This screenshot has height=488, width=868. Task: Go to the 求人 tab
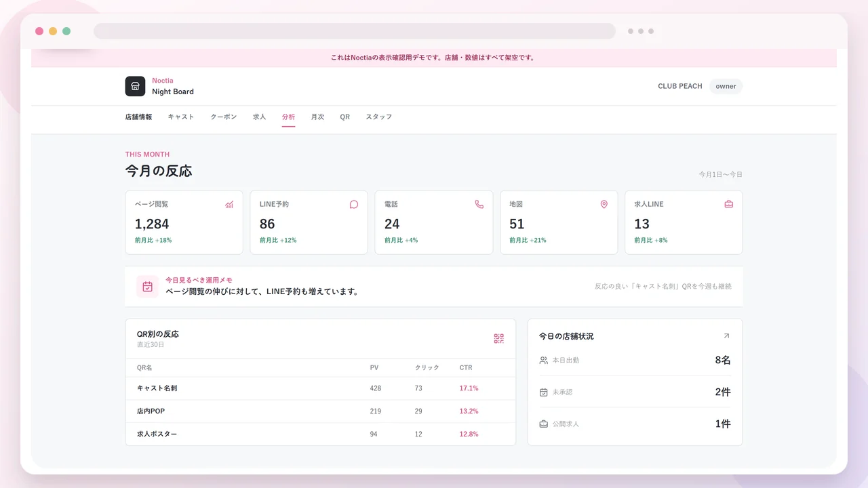(x=260, y=117)
